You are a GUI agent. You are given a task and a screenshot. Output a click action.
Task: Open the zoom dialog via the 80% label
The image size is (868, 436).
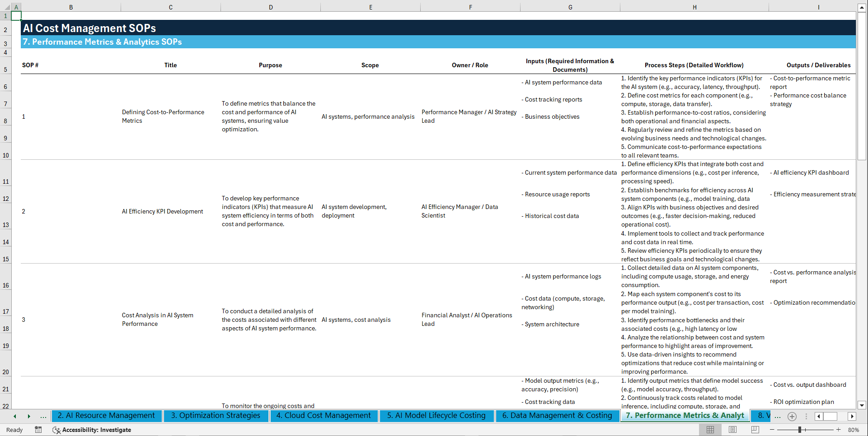(854, 430)
